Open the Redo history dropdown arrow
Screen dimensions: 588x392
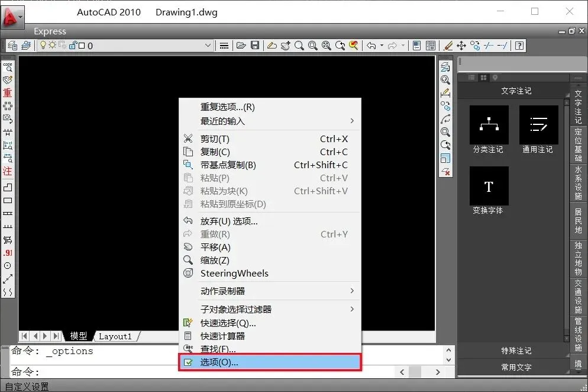tap(403, 46)
